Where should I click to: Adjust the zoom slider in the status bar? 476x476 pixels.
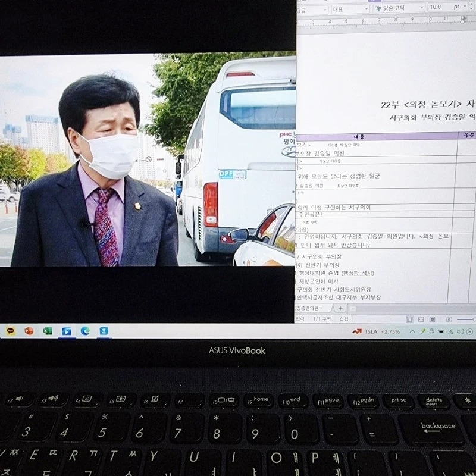[466, 320]
